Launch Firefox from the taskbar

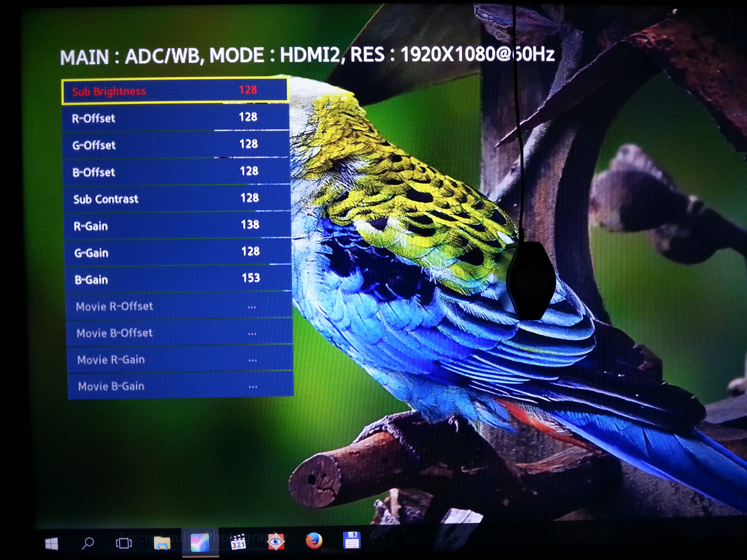(x=314, y=541)
